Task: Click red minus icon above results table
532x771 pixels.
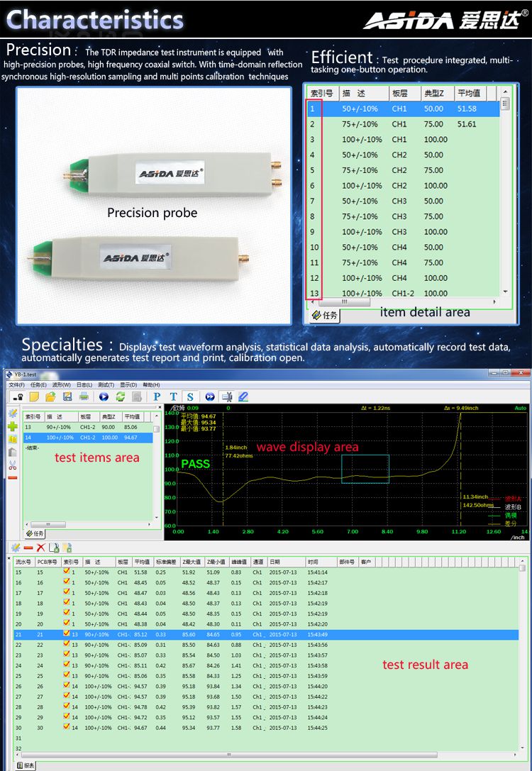Action: click(28, 548)
